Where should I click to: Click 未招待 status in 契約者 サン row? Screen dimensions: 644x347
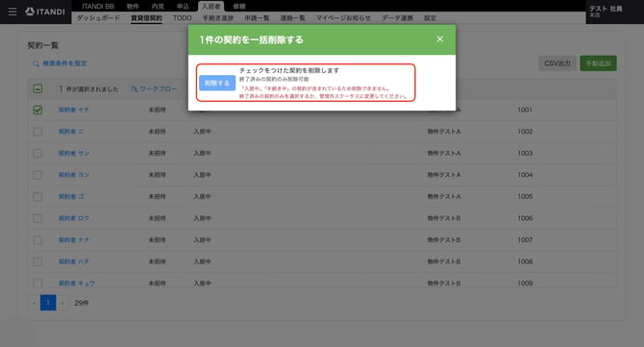pyautogui.click(x=157, y=153)
